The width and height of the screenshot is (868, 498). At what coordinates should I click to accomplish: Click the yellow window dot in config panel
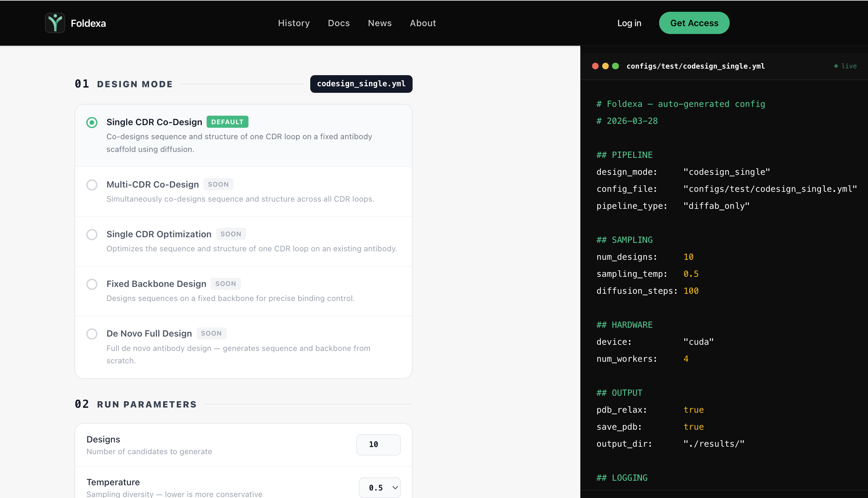605,66
